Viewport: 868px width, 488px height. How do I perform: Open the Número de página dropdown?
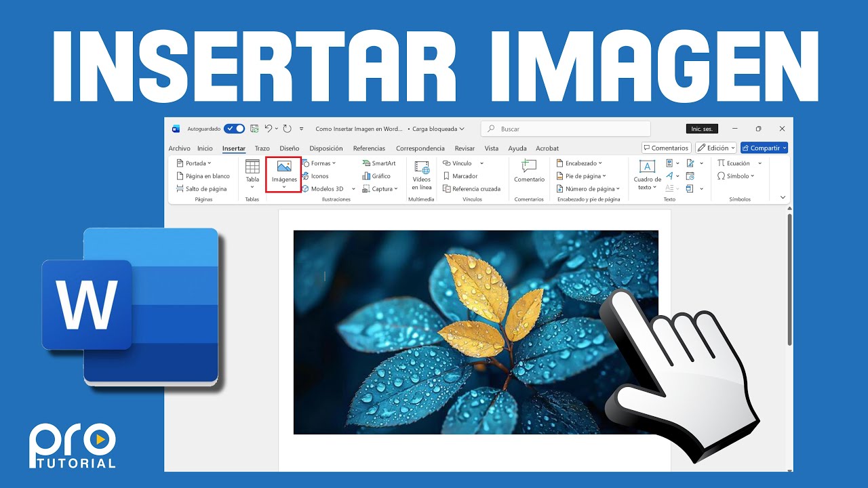coord(588,189)
